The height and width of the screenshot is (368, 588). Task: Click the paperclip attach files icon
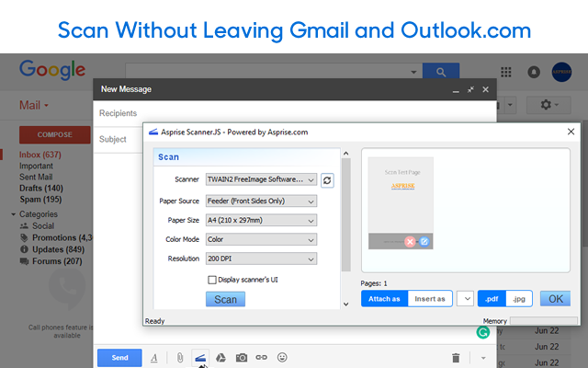point(180,358)
